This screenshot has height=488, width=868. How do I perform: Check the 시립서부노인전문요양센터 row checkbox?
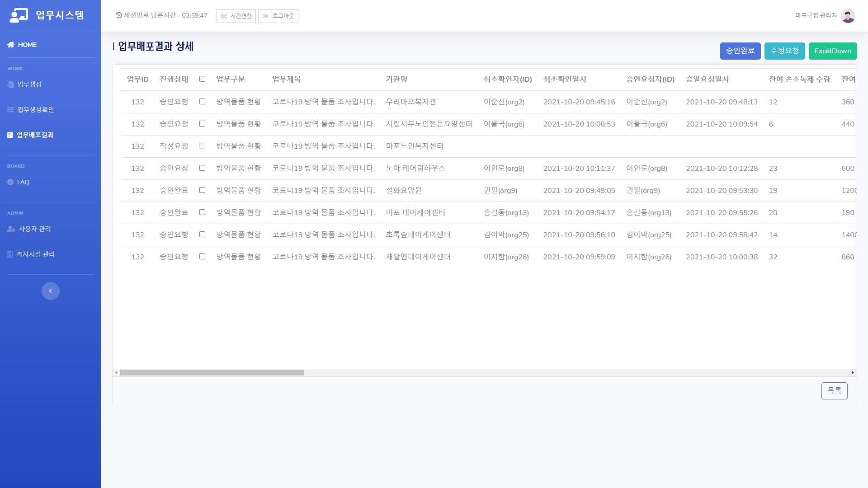click(x=203, y=124)
